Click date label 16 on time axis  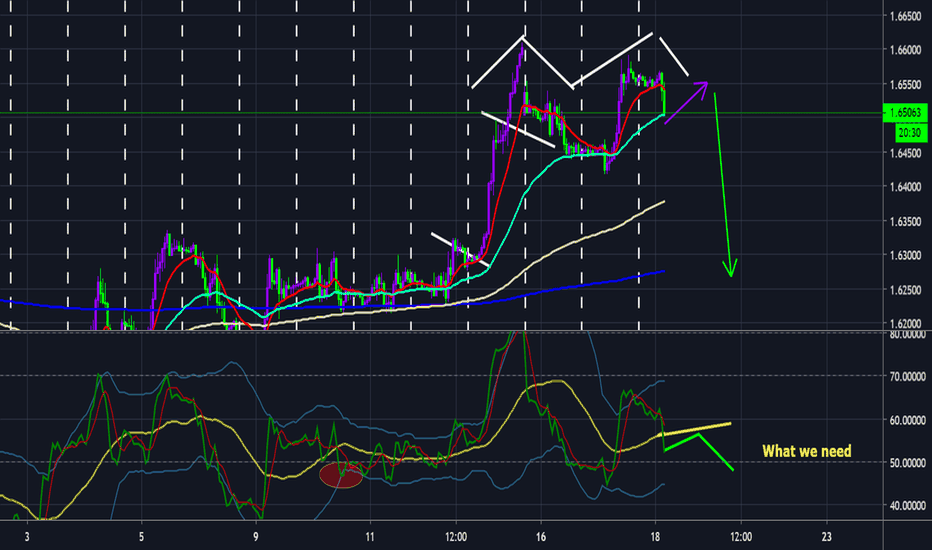coord(541,537)
